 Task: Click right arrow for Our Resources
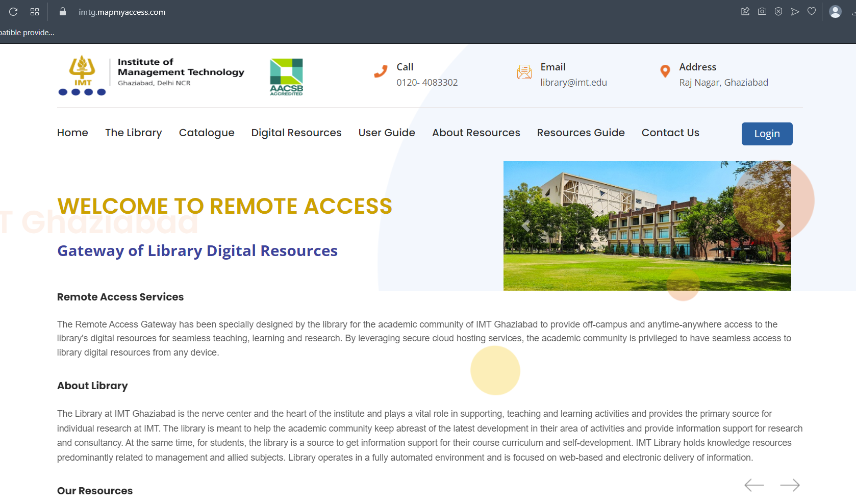790,485
